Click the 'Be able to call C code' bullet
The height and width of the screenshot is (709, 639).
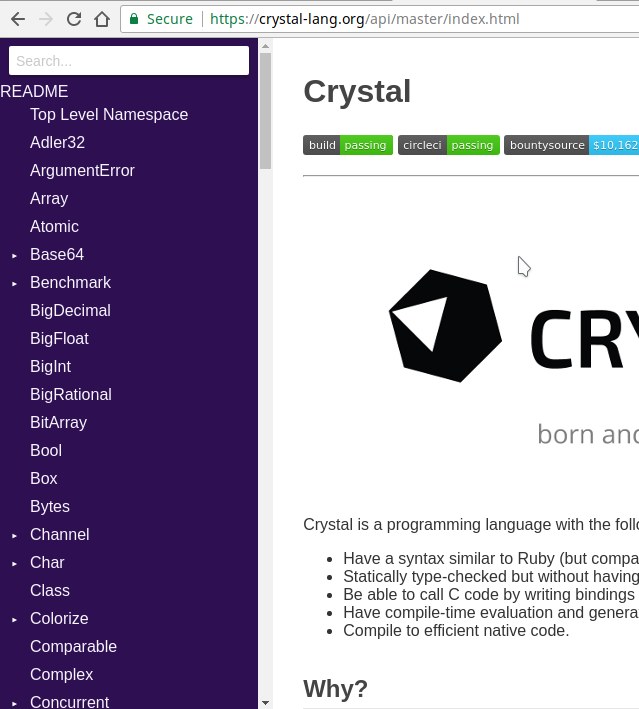tap(491, 595)
